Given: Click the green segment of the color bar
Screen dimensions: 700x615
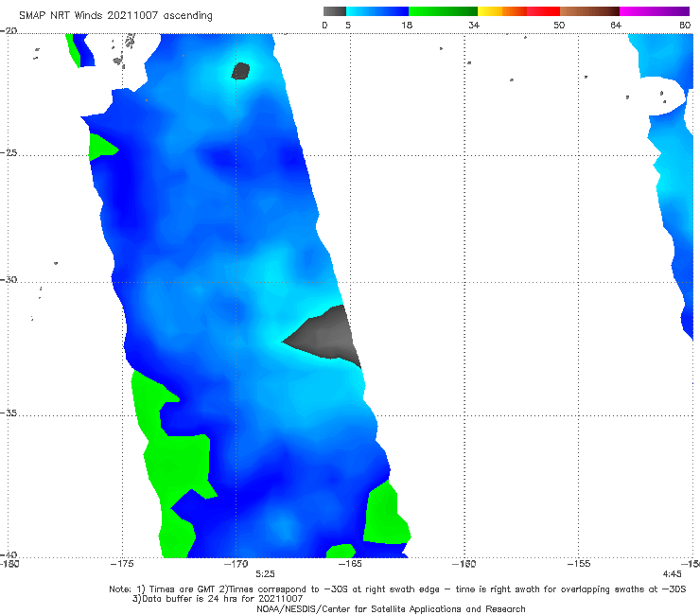Looking at the screenshot, I should (x=443, y=11).
